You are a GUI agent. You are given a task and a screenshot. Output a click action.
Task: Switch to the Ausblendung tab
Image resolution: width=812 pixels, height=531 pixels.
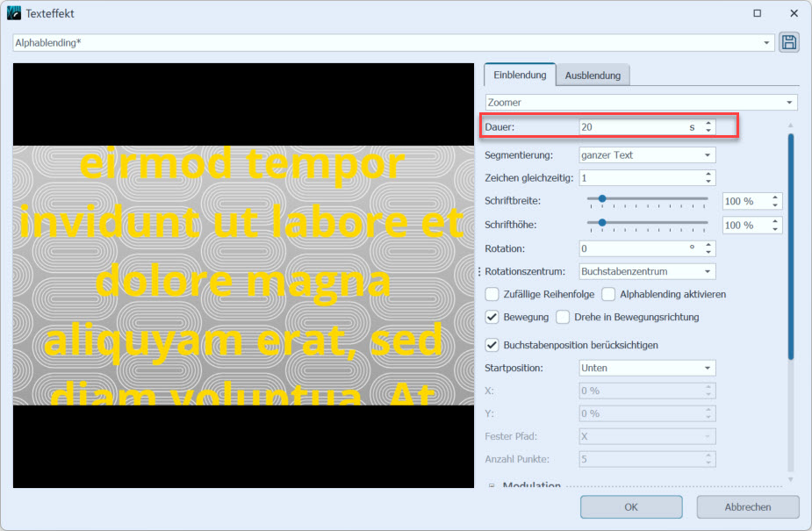click(593, 75)
